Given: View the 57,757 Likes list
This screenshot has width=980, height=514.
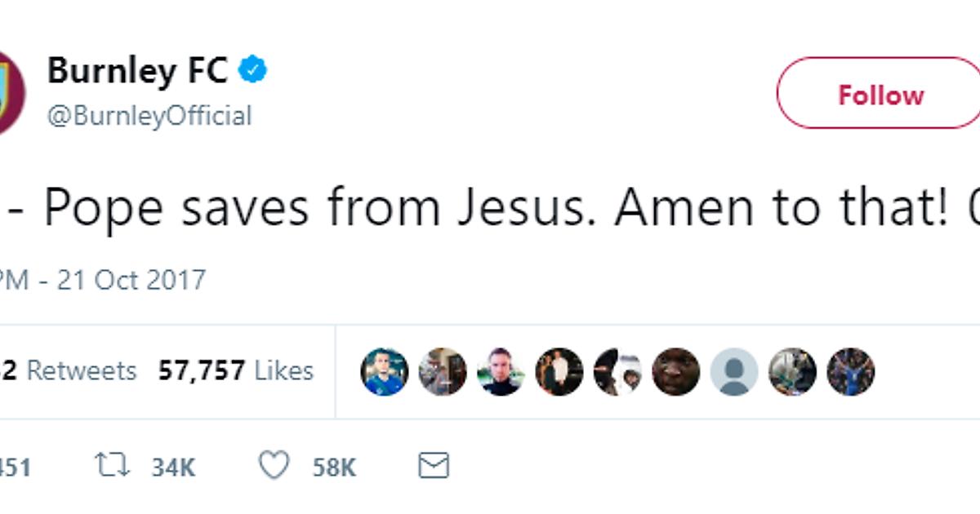Looking at the screenshot, I should (236, 371).
